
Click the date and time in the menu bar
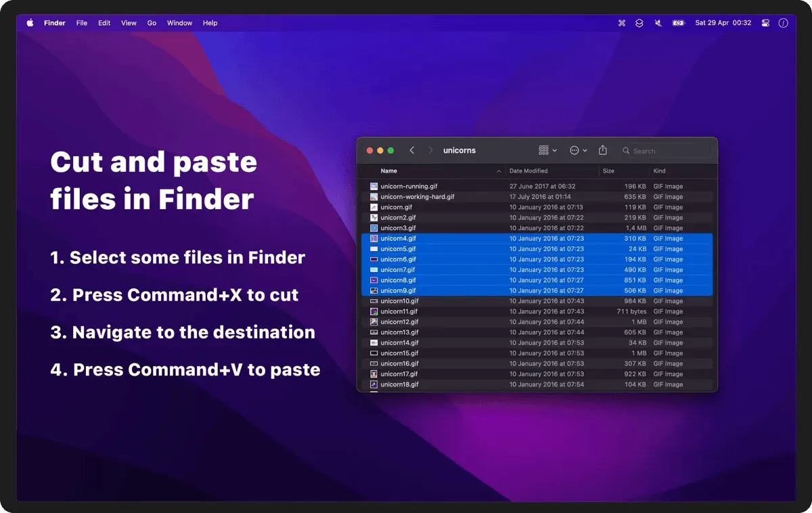[x=723, y=23]
